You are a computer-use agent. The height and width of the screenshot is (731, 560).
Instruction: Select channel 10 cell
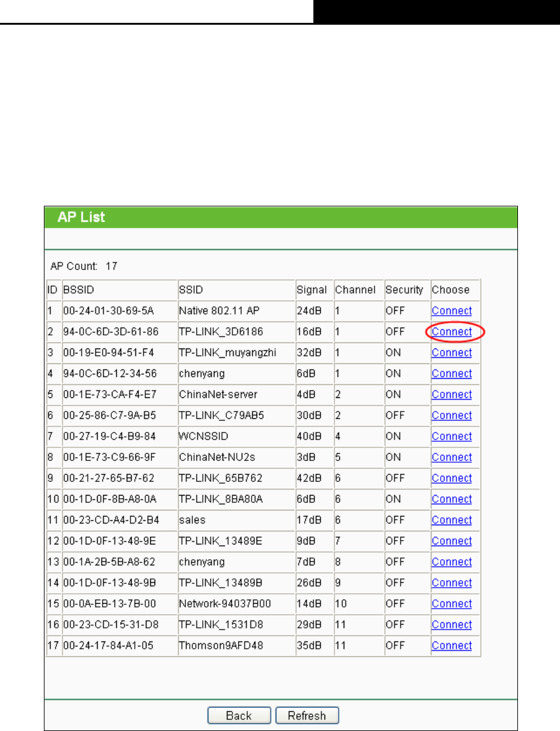(359, 604)
